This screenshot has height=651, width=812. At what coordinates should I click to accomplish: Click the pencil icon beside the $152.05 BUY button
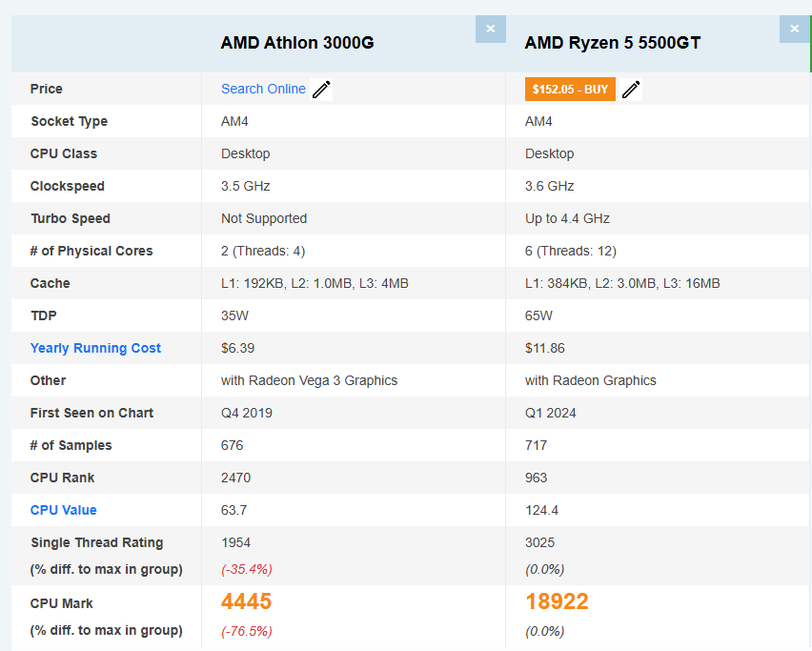(x=631, y=90)
